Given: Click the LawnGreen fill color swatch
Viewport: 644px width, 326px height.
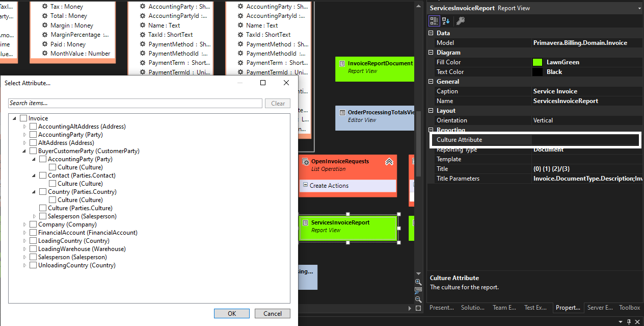Looking at the screenshot, I should 538,62.
